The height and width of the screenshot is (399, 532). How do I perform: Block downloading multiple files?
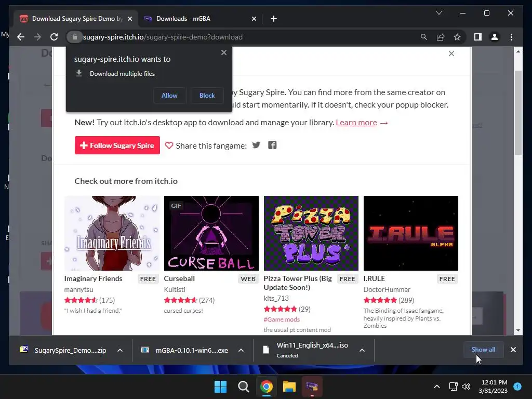tap(207, 96)
